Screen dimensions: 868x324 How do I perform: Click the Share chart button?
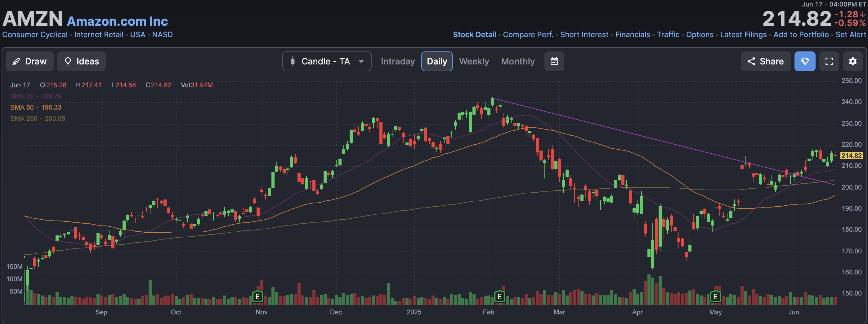(x=765, y=61)
